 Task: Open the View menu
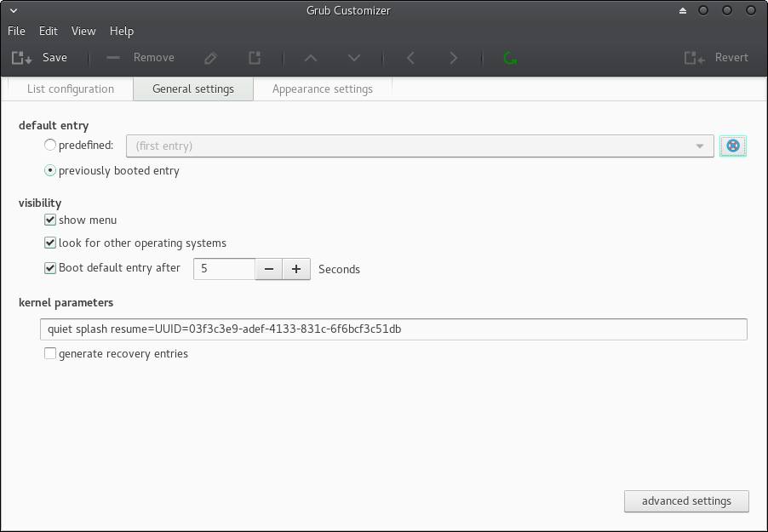83,31
